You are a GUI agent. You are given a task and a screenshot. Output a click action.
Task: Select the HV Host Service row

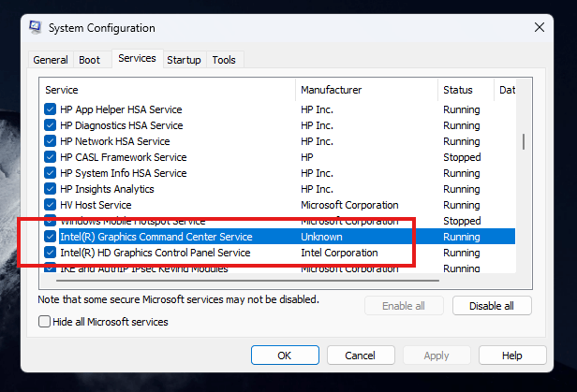278,205
